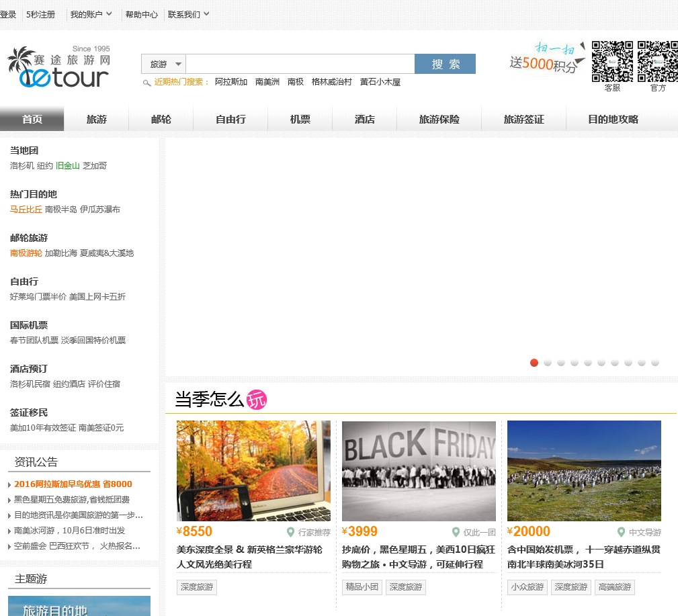This screenshot has height=616, width=678.
Task: Go to the 首页 tab
Action: pyautogui.click(x=32, y=120)
